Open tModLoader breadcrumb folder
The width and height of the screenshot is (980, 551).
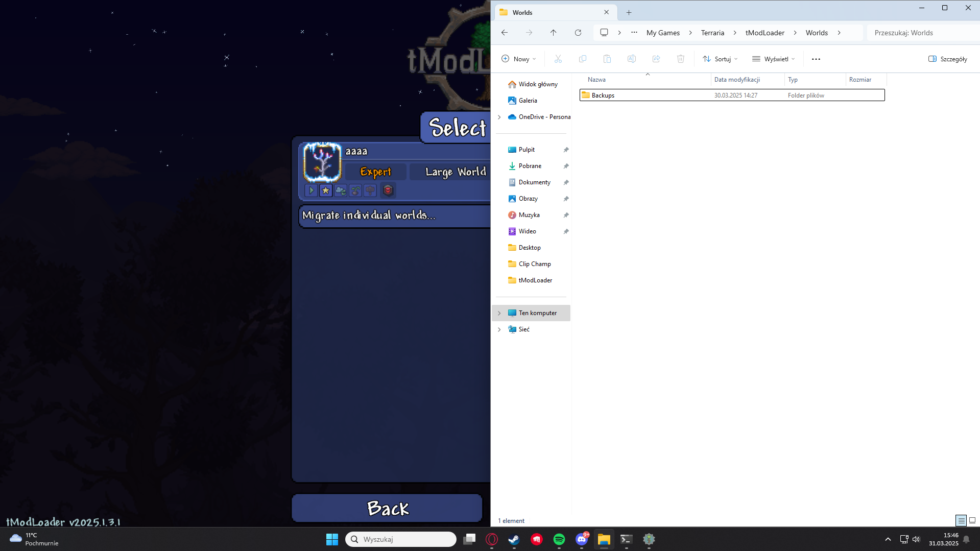tap(764, 33)
